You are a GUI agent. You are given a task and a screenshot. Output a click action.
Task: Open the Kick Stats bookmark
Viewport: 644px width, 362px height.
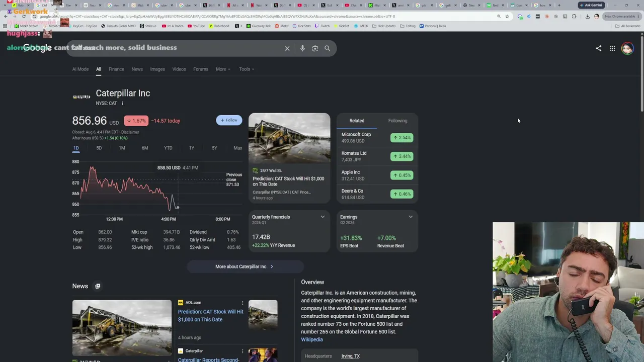301,26
